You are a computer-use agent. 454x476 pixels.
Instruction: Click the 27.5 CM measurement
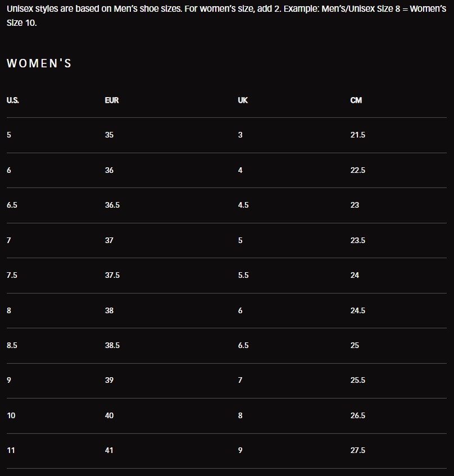pyautogui.click(x=358, y=451)
